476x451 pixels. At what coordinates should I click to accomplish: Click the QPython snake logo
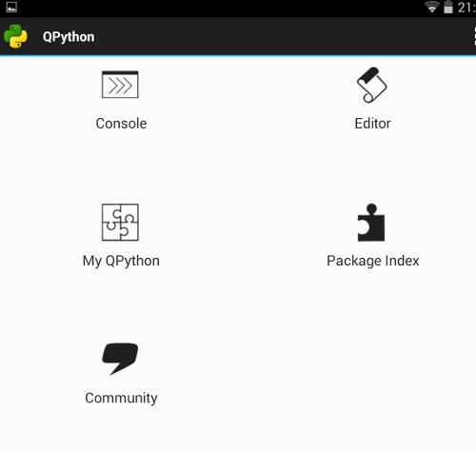15,36
